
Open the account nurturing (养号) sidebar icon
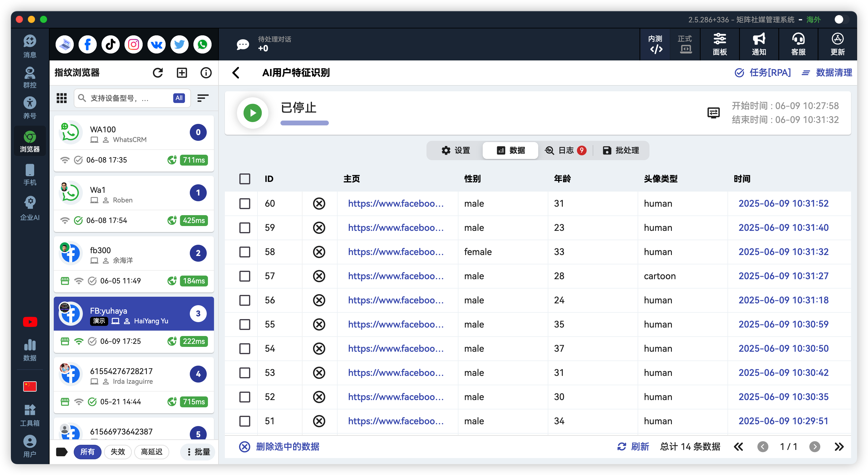[30, 108]
